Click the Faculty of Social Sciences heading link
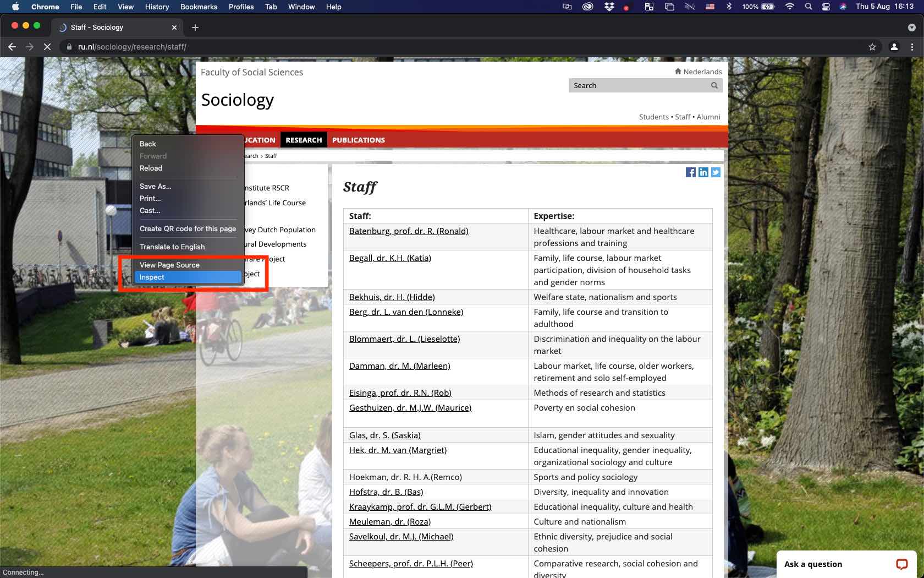924x578 pixels. (x=252, y=72)
